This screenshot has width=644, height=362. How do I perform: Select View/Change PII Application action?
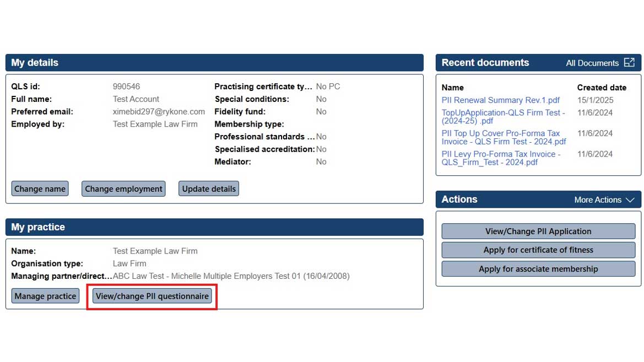click(x=538, y=231)
